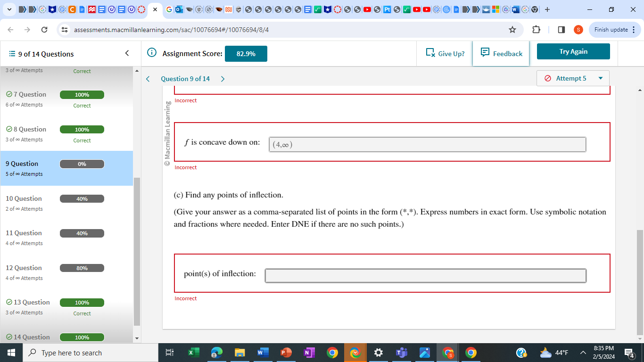View site information icon in address bar
The image size is (644, 362).
[65, 30]
